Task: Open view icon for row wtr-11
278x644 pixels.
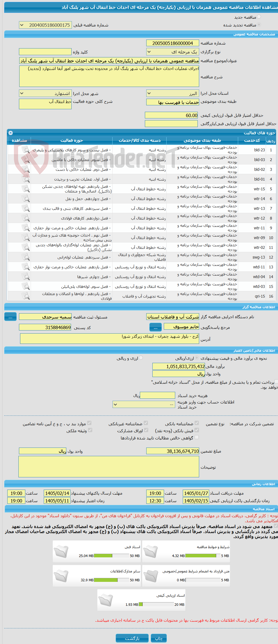Action: 26,228
